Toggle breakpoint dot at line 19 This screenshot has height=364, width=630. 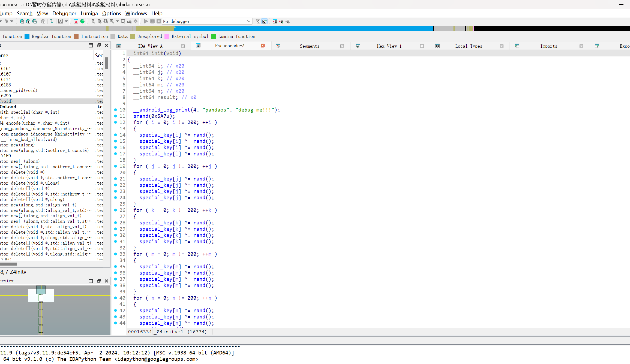(116, 166)
